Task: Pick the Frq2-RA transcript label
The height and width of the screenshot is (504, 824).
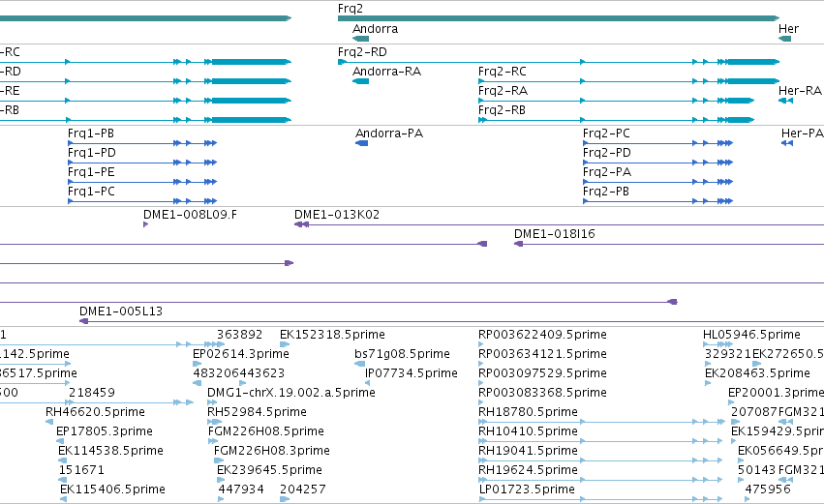Action: coord(503,91)
